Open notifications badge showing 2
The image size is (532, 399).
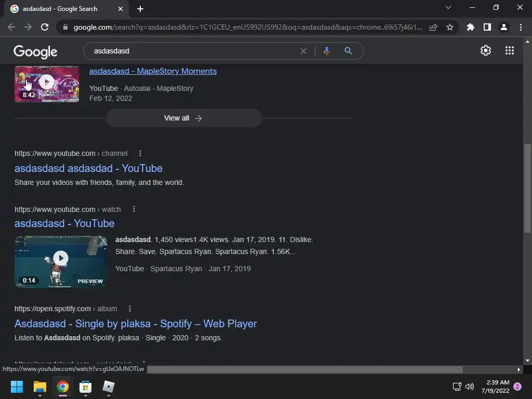tap(517, 387)
